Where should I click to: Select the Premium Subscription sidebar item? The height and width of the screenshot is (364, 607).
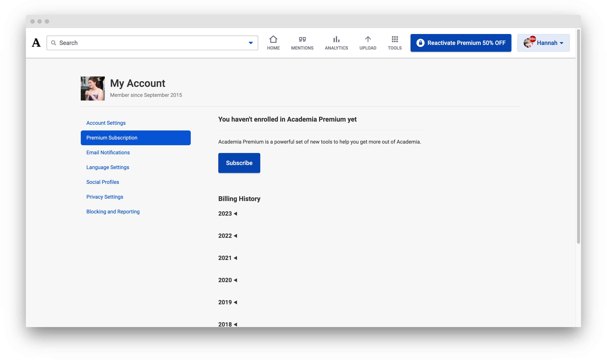click(x=135, y=138)
